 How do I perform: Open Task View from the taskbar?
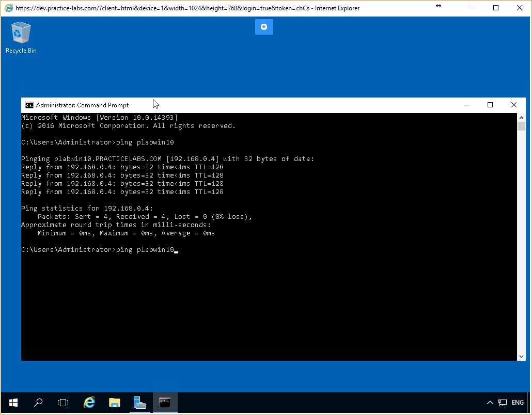pyautogui.click(x=62, y=403)
